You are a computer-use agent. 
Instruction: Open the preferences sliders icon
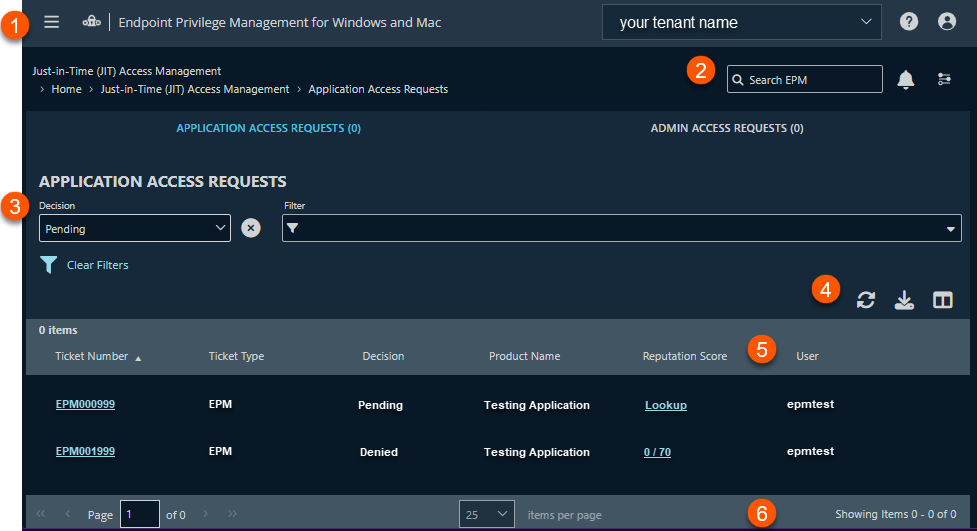click(x=944, y=79)
